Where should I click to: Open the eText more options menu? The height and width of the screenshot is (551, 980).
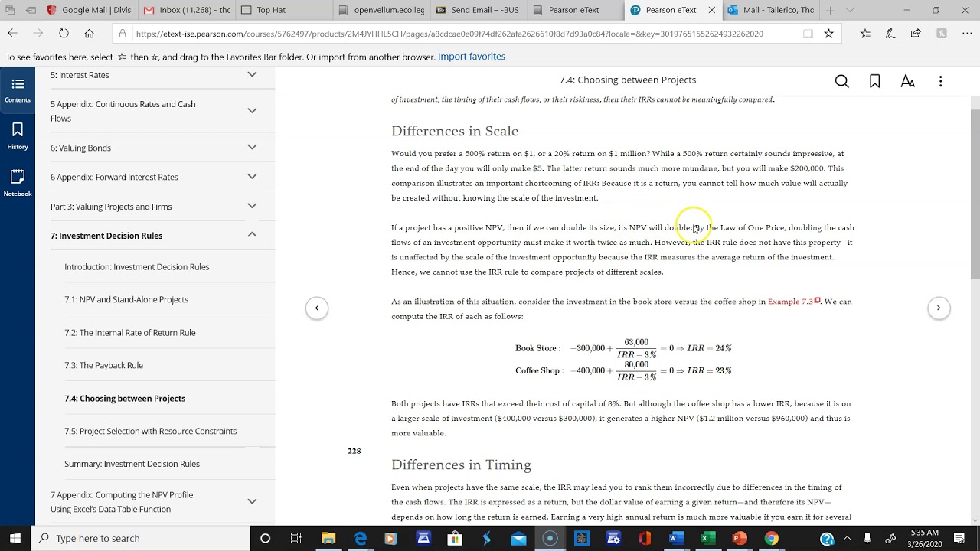(940, 81)
